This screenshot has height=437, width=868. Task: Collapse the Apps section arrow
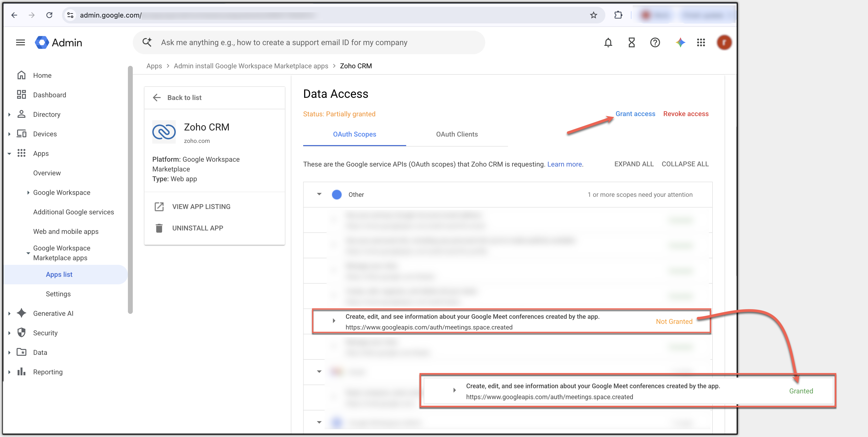[10, 154]
